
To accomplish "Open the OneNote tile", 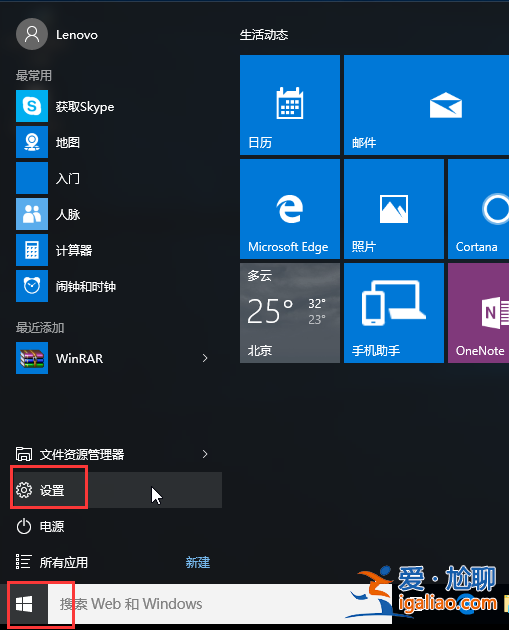I will pos(478,313).
